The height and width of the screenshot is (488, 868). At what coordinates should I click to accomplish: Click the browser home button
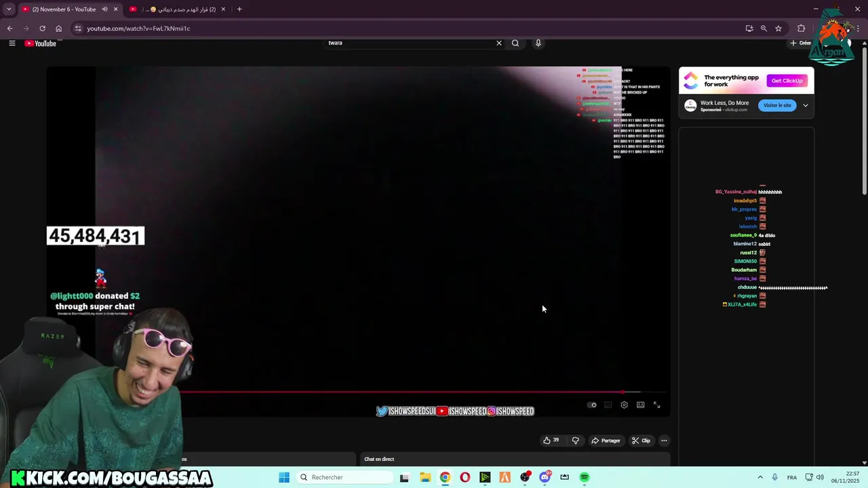click(58, 28)
